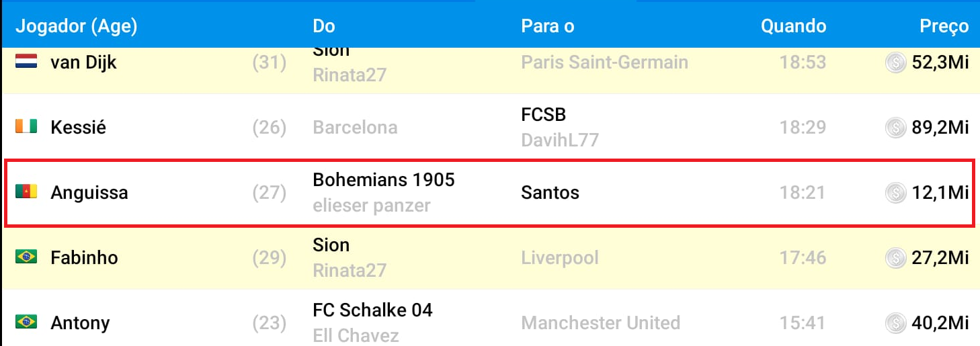Select the Fabinho transfer row's Liverpool club
The image size is (980, 346).
[x=559, y=257]
